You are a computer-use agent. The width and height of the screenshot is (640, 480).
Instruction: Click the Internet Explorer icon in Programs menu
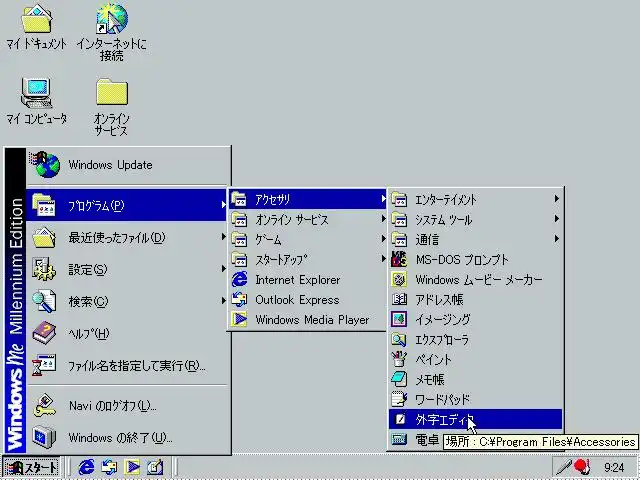(x=240, y=280)
